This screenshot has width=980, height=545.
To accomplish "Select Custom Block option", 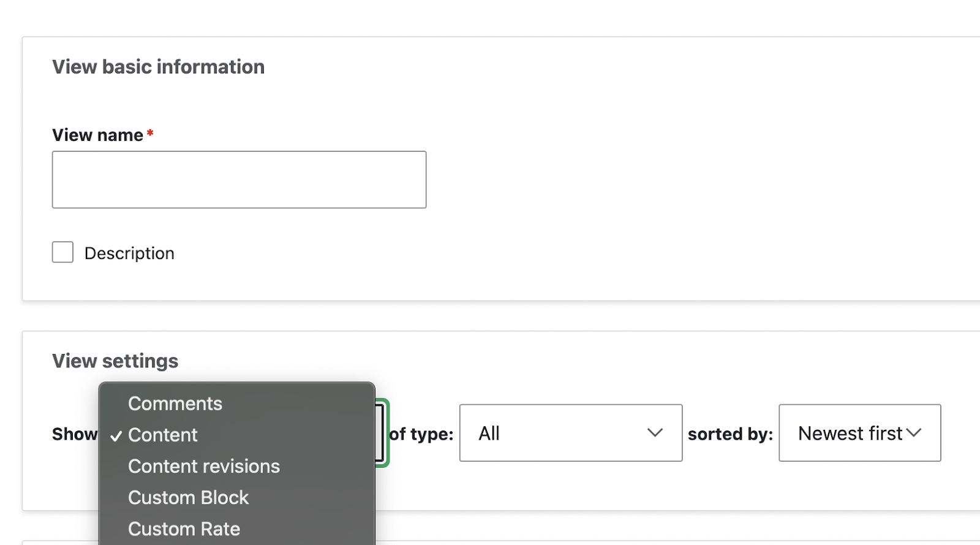I will pos(188,497).
